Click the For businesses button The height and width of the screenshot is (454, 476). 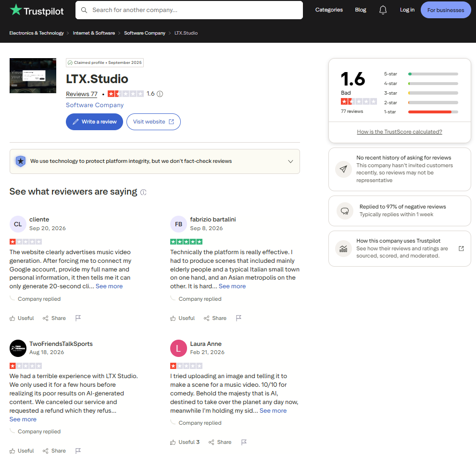(x=446, y=10)
